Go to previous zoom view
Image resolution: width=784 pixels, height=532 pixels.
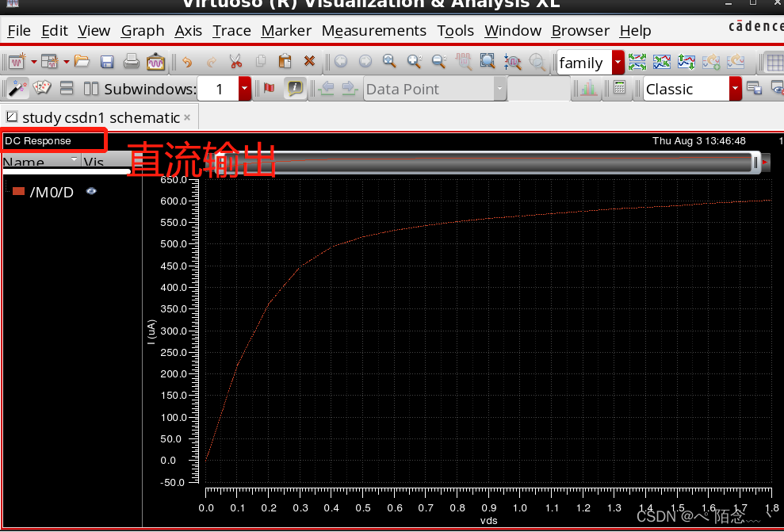341,62
